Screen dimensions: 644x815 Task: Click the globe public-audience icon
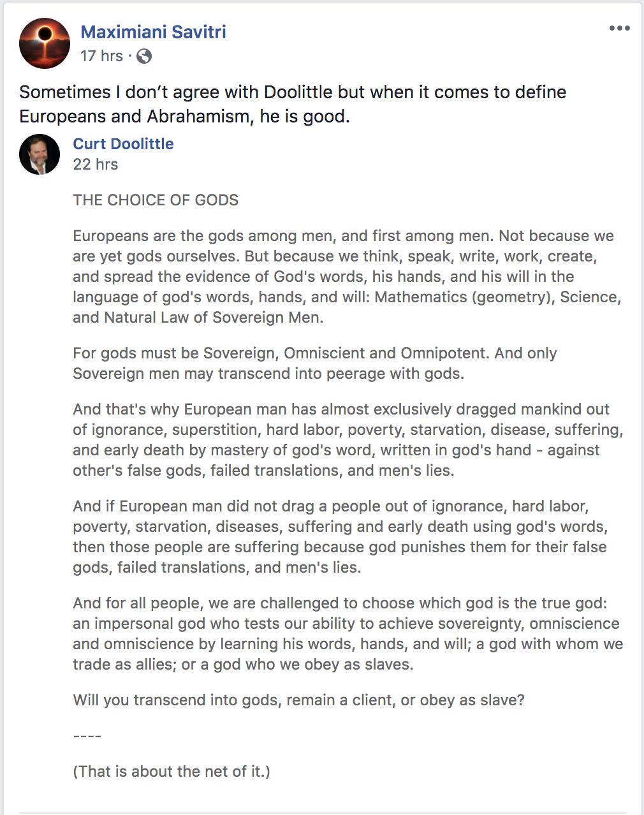click(145, 56)
